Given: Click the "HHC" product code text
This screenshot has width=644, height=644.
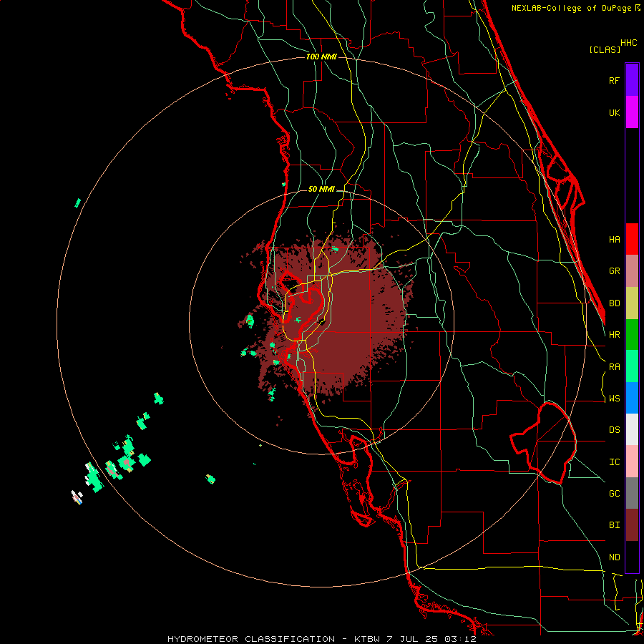Looking at the screenshot, I should click(628, 43).
